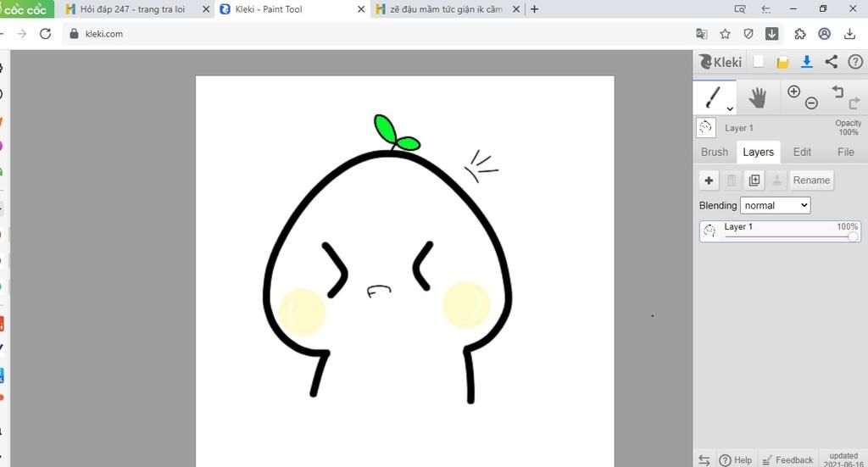
Task: Create a new blank image
Action: (759, 62)
